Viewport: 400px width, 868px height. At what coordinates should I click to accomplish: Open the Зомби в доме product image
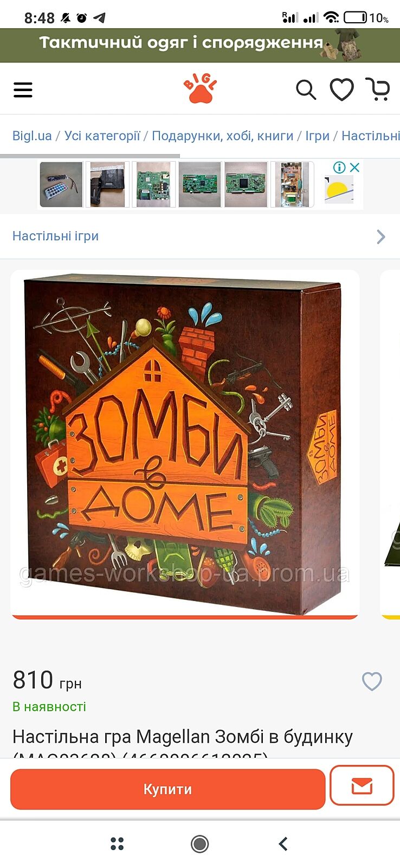[x=185, y=444]
